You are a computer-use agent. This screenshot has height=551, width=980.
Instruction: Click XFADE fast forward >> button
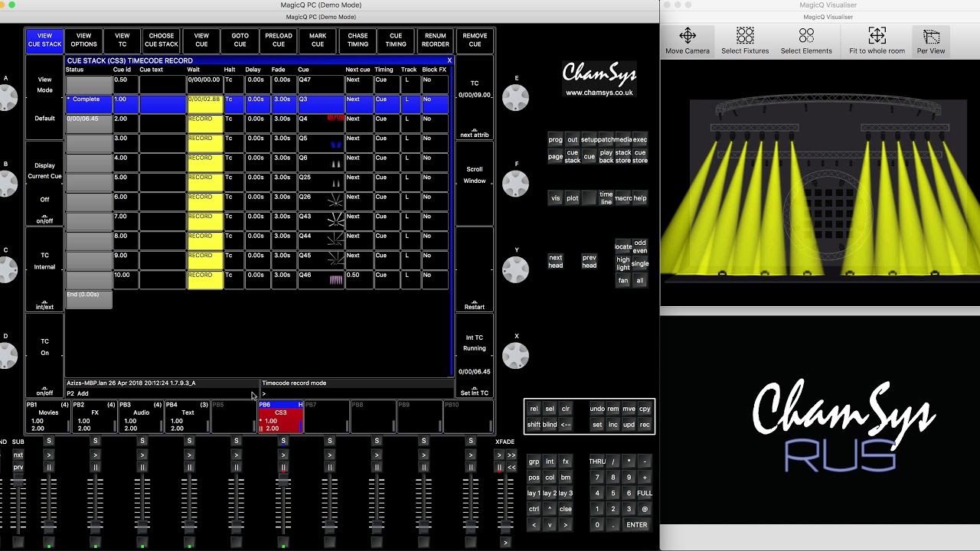click(511, 455)
